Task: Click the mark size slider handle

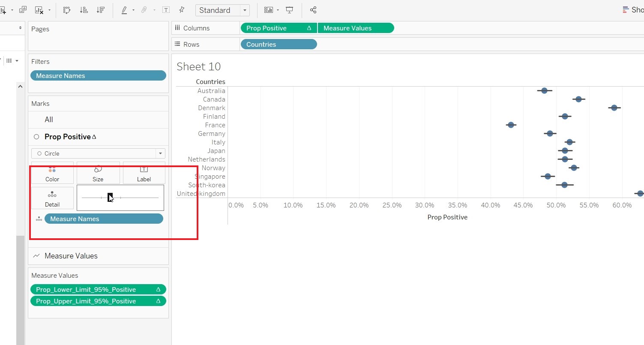Action: tap(110, 197)
